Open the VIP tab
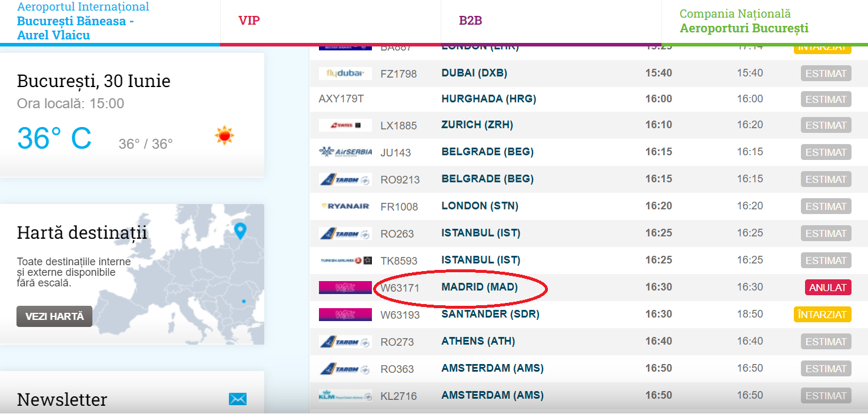Viewport: 868px width, 414px height. pyautogui.click(x=249, y=21)
